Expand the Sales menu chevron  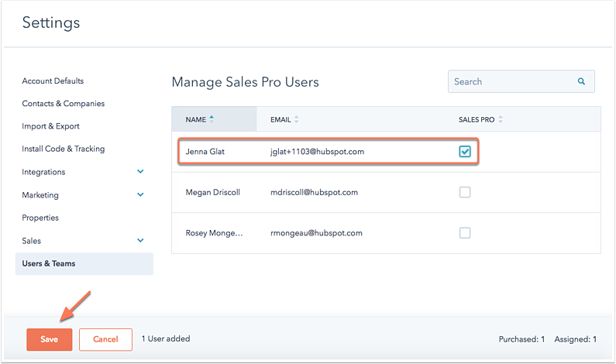[x=140, y=240]
